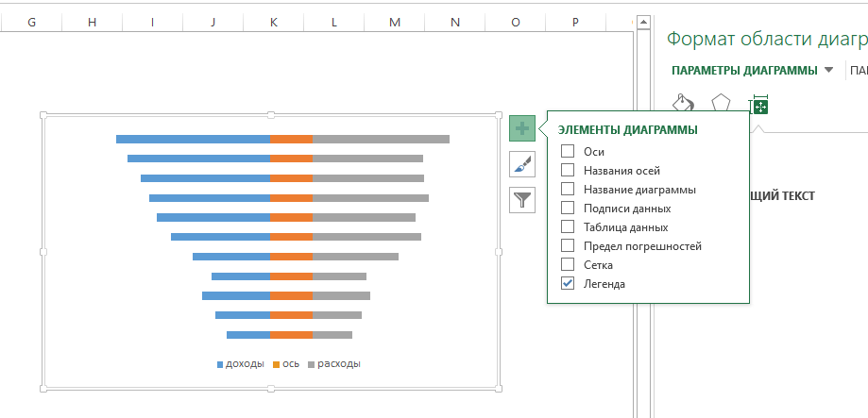868x418 pixels.
Task: Select Size & Properties icon in pane
Action: point(758,104)
